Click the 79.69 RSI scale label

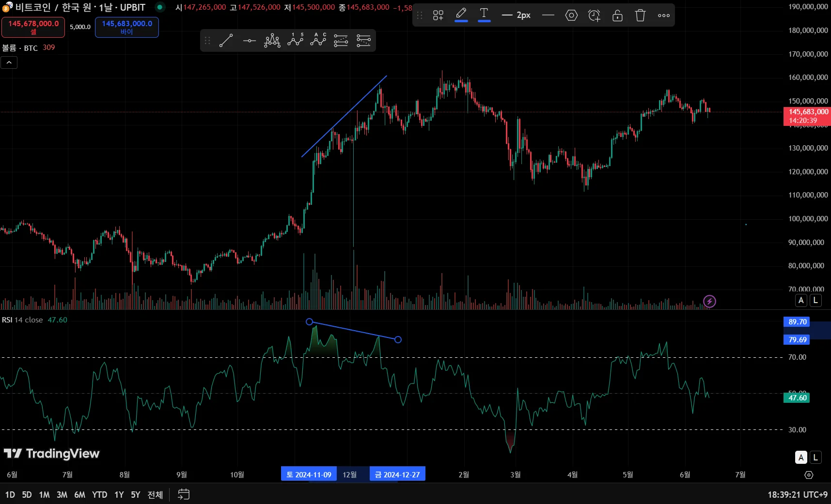(797, 340)
